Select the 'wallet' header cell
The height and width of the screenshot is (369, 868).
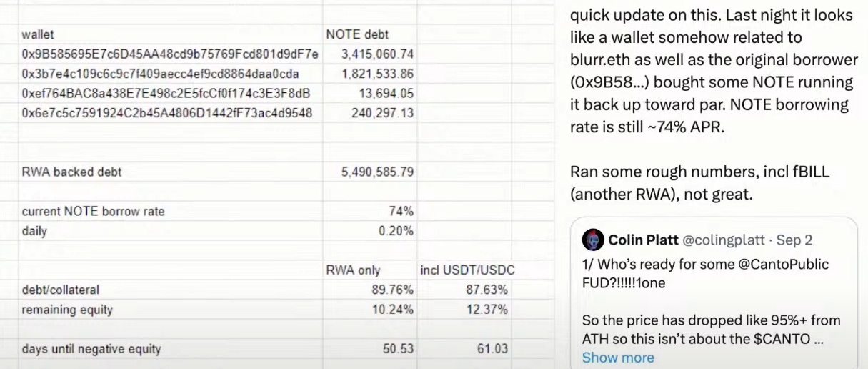[38, 34]
